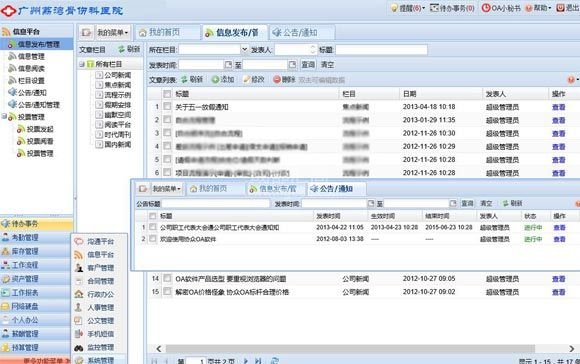This screenshot has height=364, width=580.
Task: Click the 查询 search button
Action: (308, 65)
